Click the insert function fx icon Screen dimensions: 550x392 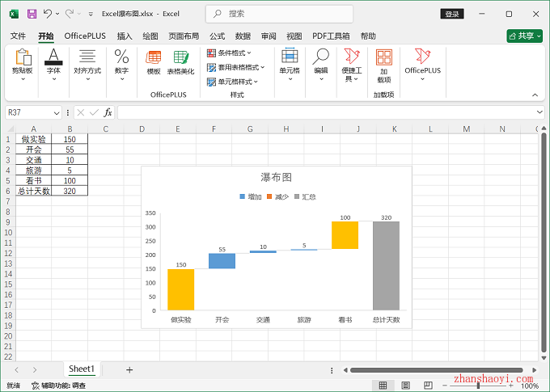(x=108, y=112)
